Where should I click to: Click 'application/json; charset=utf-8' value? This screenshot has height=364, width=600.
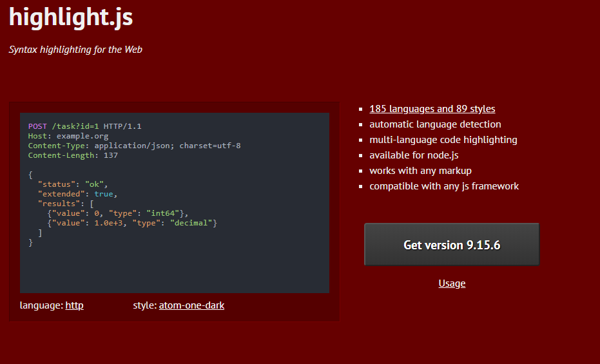pyautogui.click(x=168, y=146)
